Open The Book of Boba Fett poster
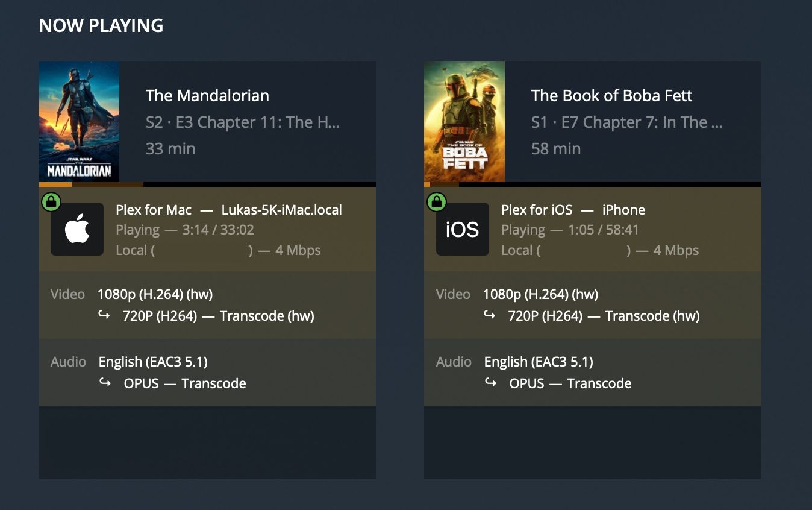Viewport: 812px width, 510px height. (464, 121)
